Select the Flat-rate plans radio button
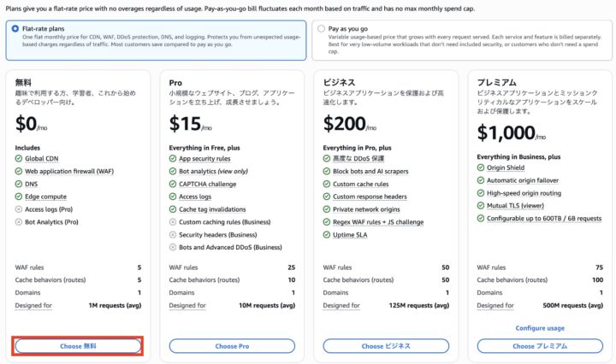 (15, 29)
